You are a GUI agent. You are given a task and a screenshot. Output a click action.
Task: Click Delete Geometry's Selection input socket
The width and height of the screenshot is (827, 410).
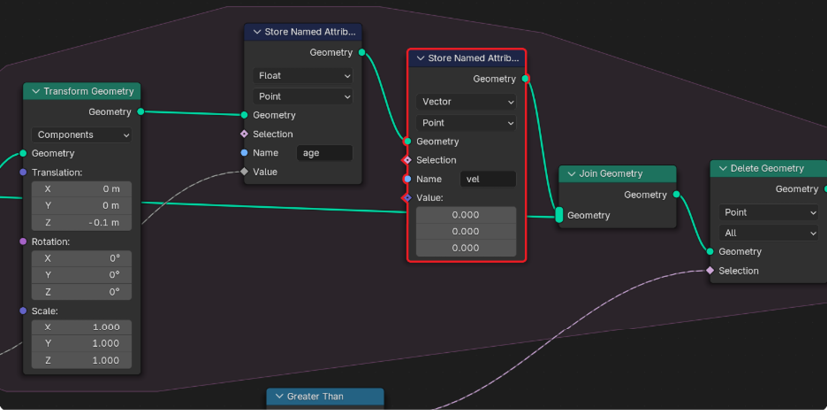coord(710,270)
